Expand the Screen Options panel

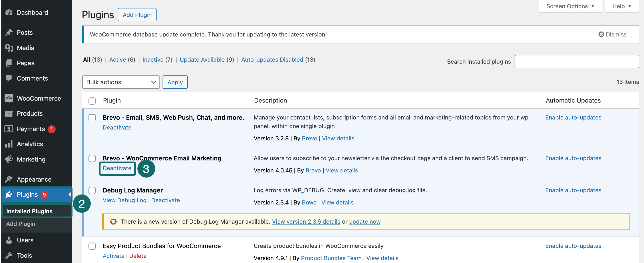click(570, 6)
